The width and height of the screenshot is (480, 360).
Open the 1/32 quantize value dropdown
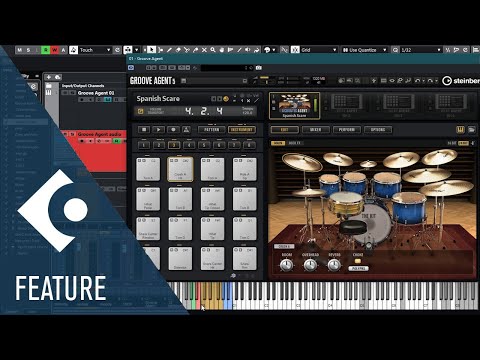(x=421, y=50)
